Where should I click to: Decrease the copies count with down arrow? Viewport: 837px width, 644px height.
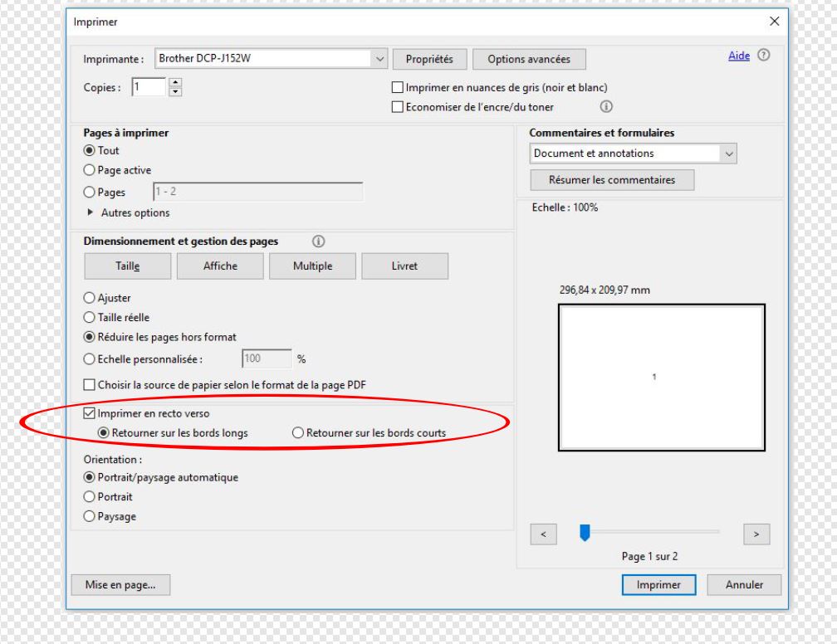click(x=175, y=92)
